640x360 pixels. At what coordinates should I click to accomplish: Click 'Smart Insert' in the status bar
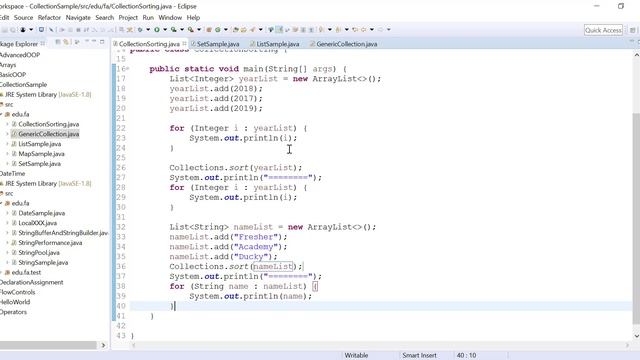tap(419, 355)
